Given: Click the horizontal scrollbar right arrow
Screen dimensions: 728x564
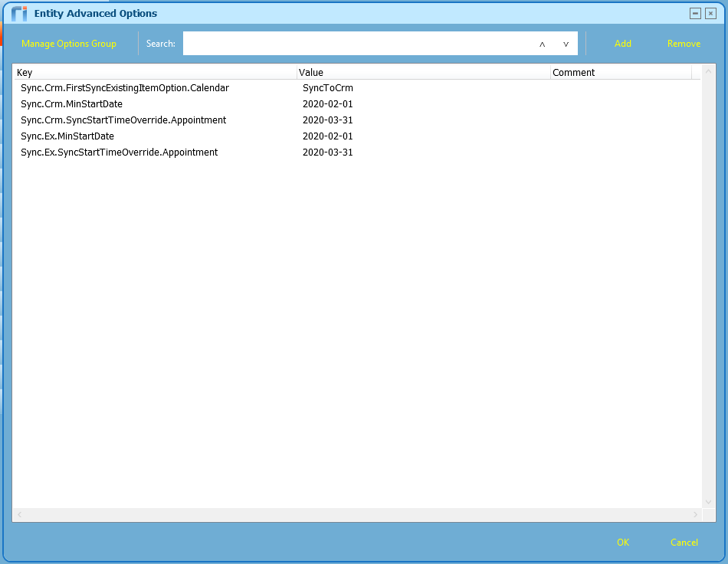Looking at the screenshot, I should pos(695,514).
